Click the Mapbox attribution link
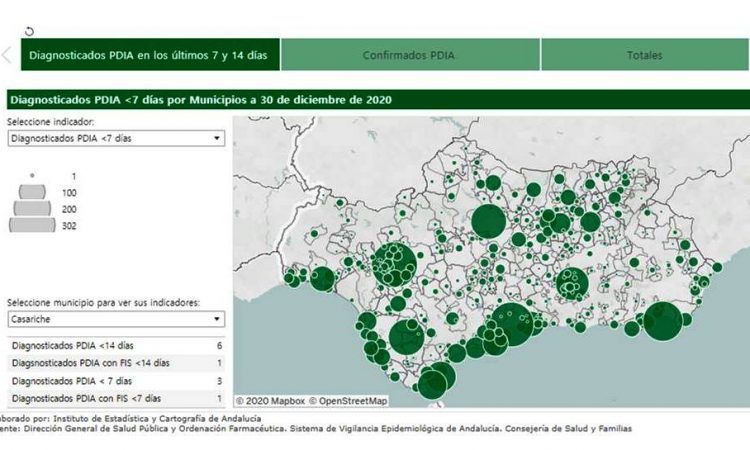The height and width of the screenshot is (450, 750). coord(269,401)
